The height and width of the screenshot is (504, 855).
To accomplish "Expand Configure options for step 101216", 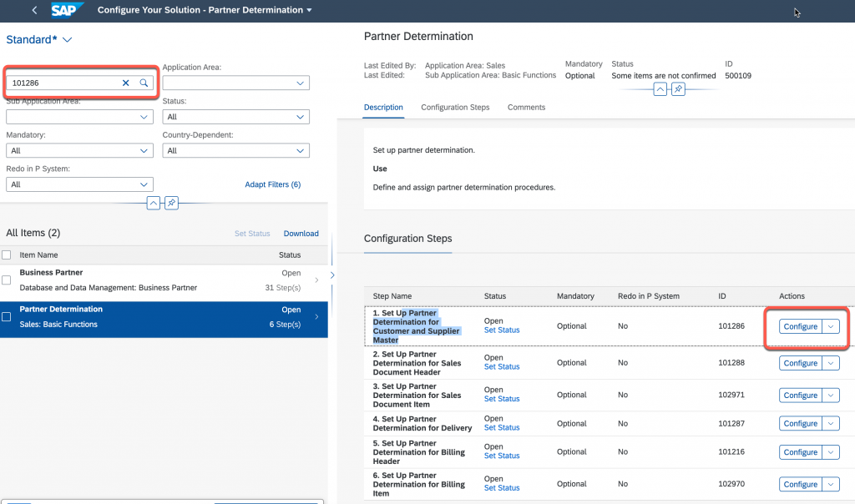I will (x=831, y=451).
